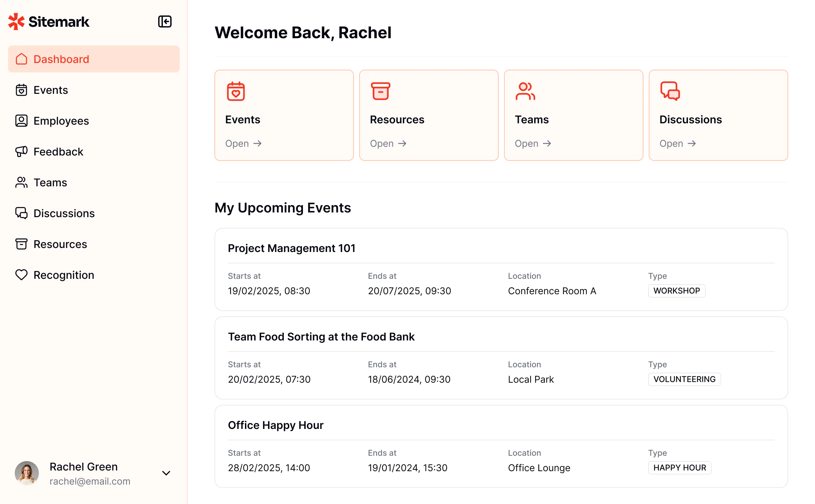815x504 pixels.
Task: Collapse the sidebar with the panel toggle
Action: tap(165, 21)
